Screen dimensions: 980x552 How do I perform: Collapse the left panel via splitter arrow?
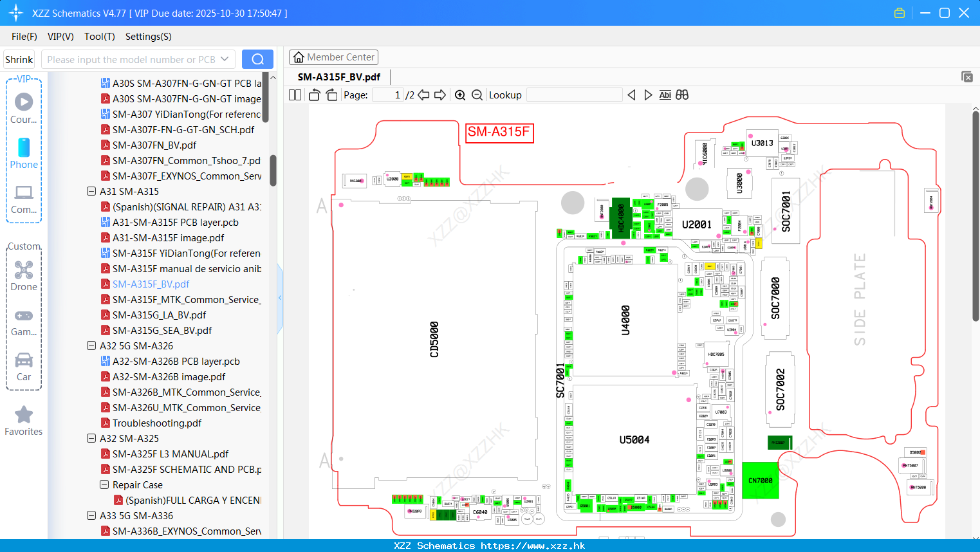click(x=280, y=298)
